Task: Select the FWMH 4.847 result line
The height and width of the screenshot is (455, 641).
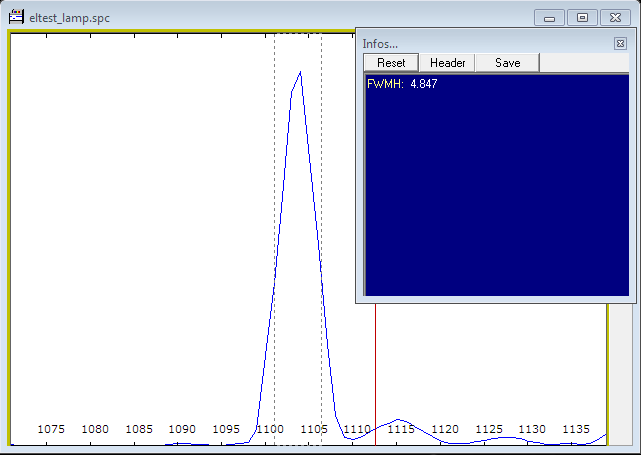Action: point(402,84)
